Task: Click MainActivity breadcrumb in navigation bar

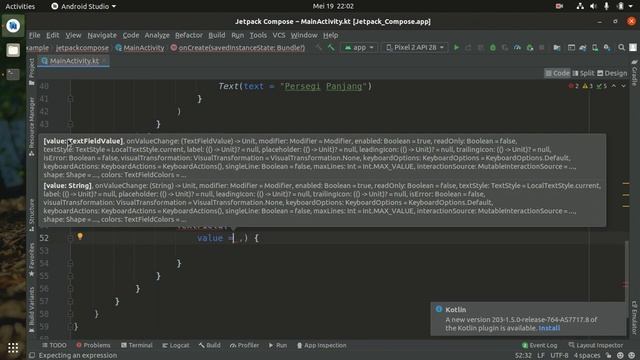Action: pyautogui.click(x=140, y=48)
